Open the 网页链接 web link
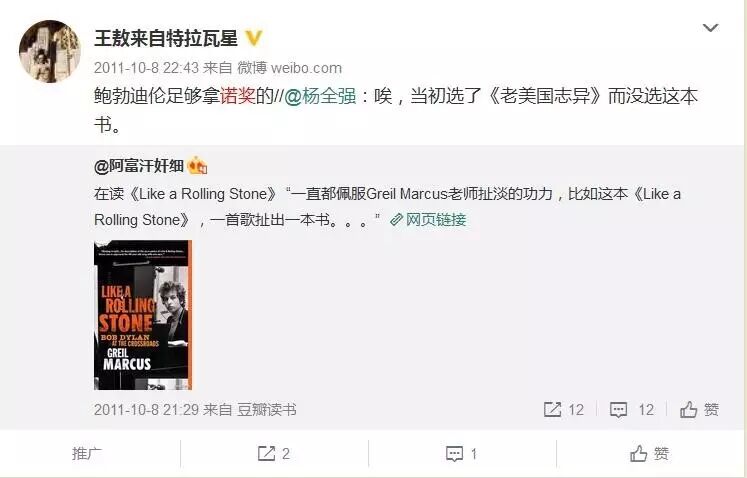Image resolution: width=747 pixels, height=478 pixels. coord(435,220)
